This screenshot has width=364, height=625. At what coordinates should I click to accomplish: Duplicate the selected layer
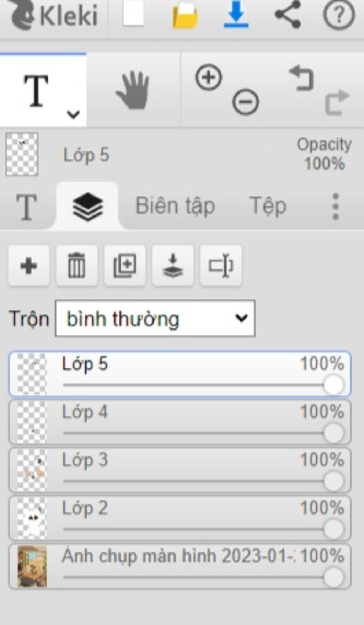tap(125, 266)
